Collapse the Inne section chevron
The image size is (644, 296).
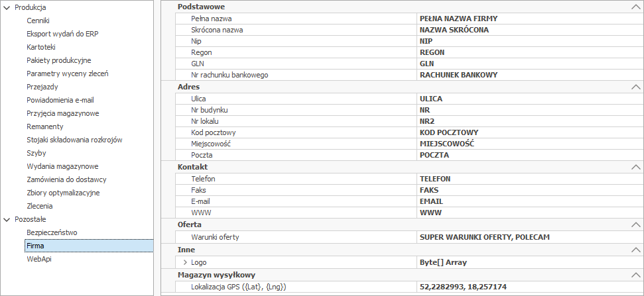[x=636, y=250]
